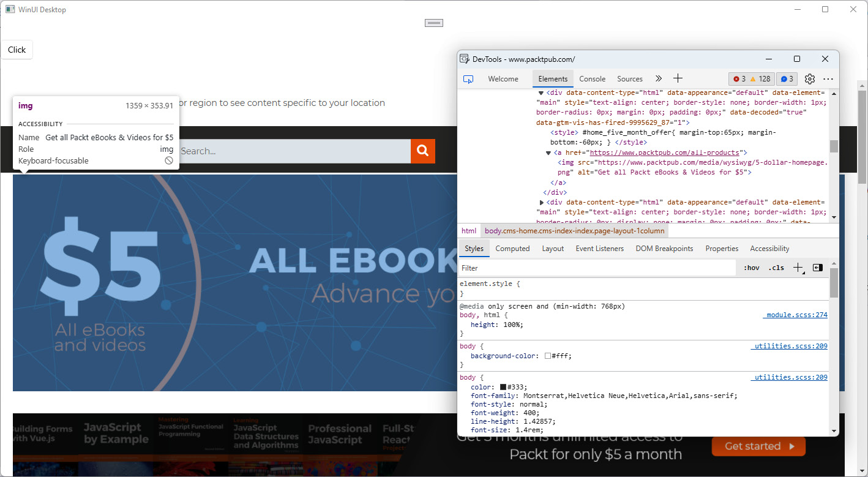
Task: Open the Console tab
Action: click(592, 79)
